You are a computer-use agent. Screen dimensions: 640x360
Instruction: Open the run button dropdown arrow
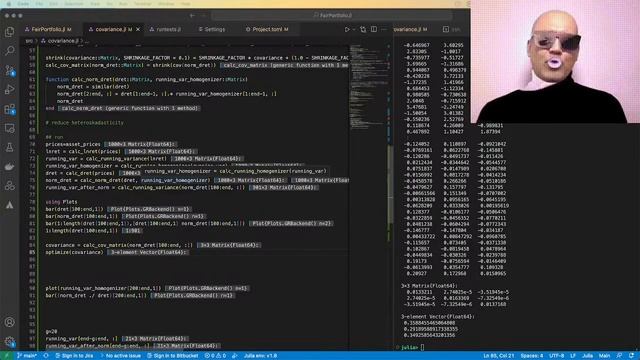353,29
